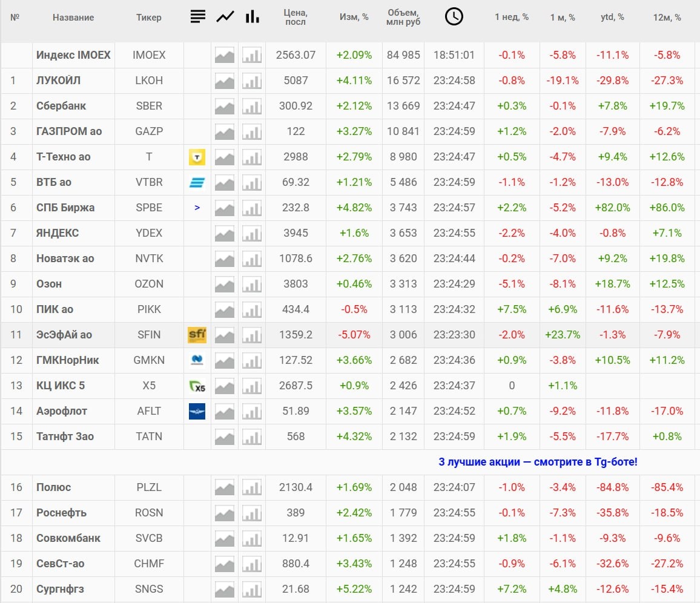Click the yellow T logo for Т-Техно
The height and width of the screenshot is (603, 700).
[197, 157]
